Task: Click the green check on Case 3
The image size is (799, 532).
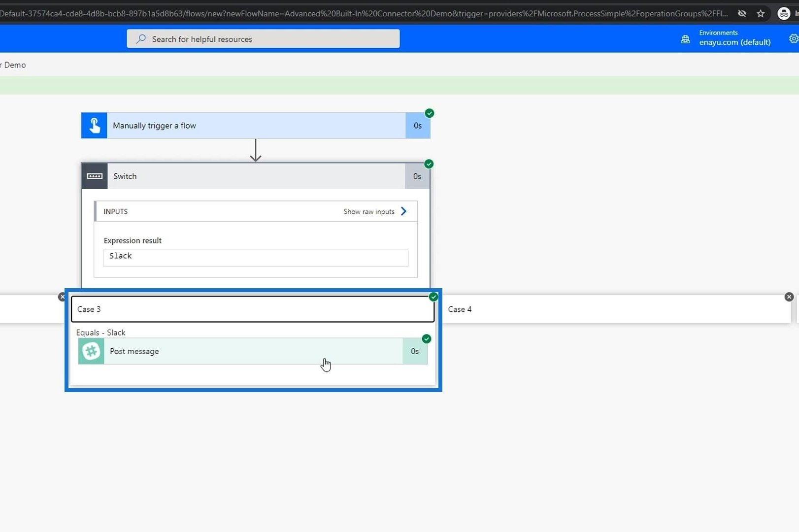Action: [x=433, y=297]
